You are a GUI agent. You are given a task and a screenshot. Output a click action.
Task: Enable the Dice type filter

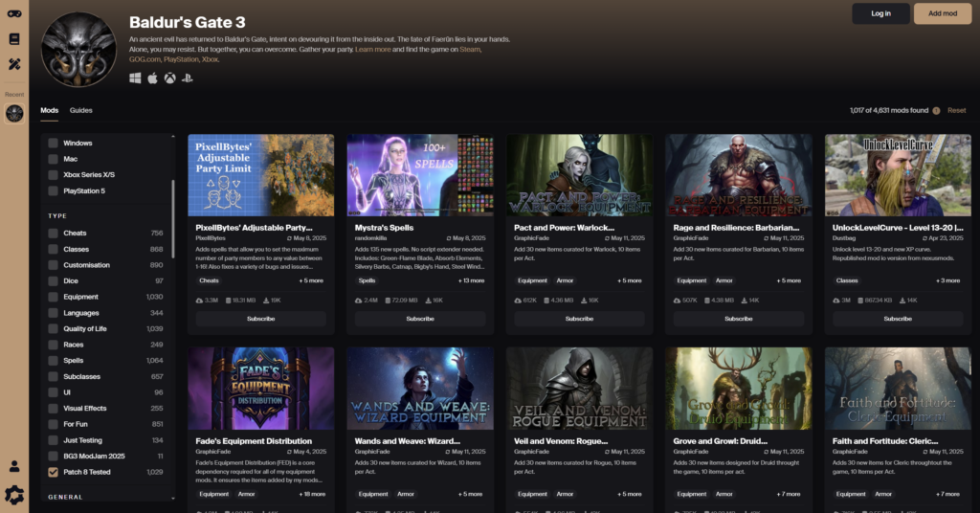click(54, 281)
